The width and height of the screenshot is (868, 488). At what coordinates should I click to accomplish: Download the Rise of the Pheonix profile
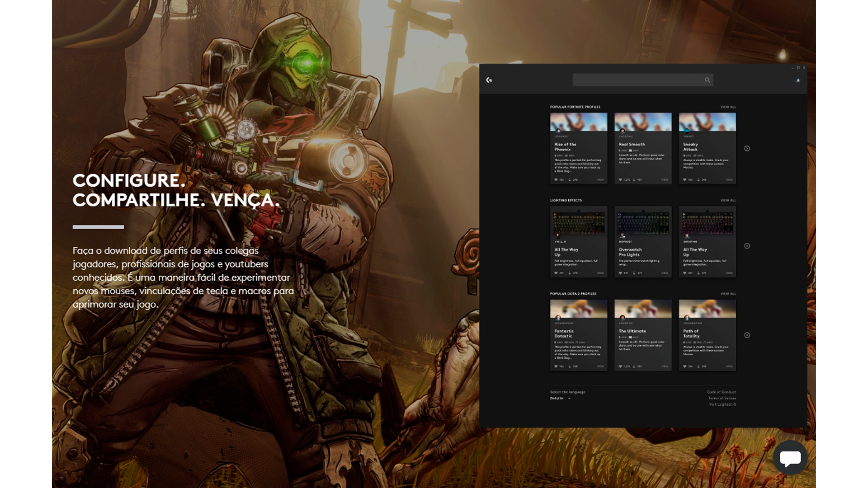click(x=570, y=180)
